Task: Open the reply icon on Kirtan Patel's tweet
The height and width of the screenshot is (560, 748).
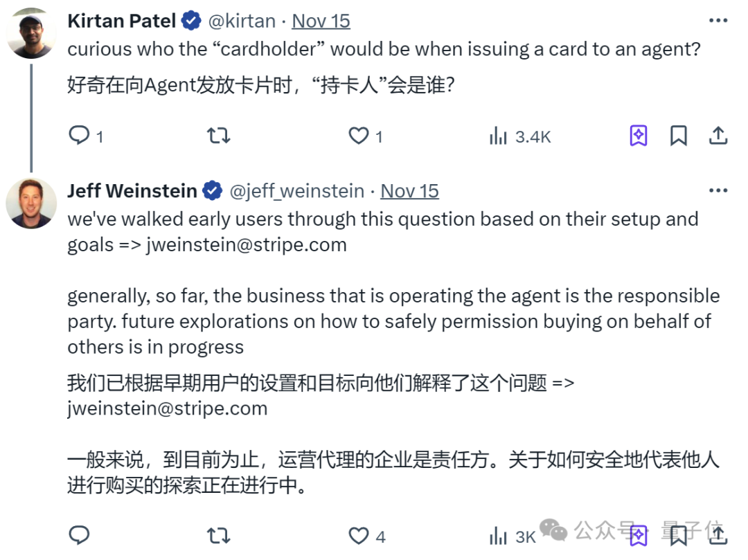Action: point(79,136)
